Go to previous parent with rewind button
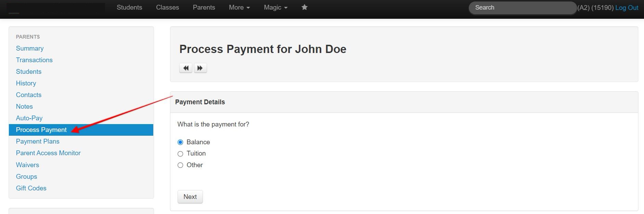This screenshot has height=214, width=644. click(x=186, y=68)
